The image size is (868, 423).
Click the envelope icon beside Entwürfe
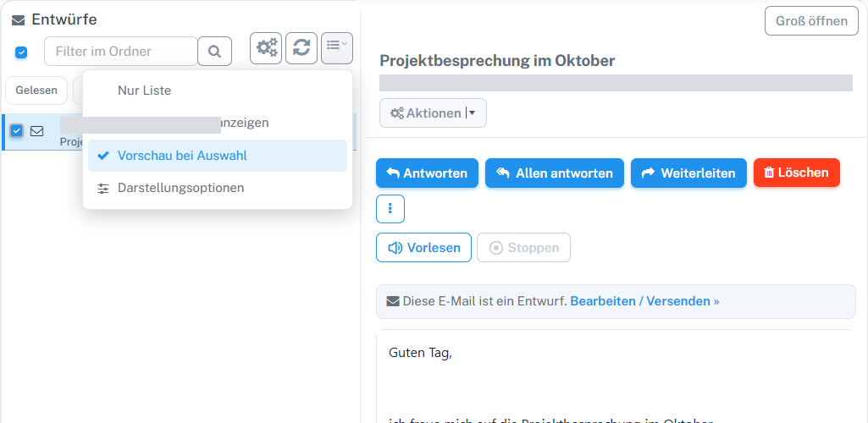[x=19, y=20]
